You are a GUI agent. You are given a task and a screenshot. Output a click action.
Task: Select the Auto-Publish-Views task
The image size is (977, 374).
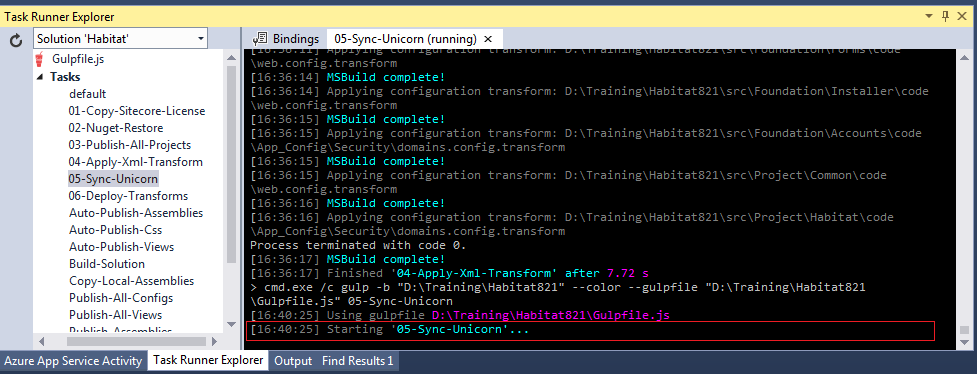[122, 247]
